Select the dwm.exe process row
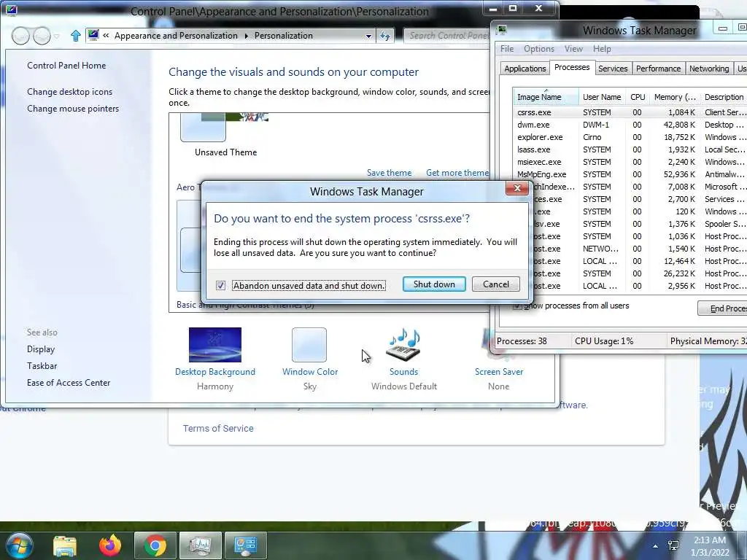The height and width of the screenshot is (560, 747). point(630,125)
